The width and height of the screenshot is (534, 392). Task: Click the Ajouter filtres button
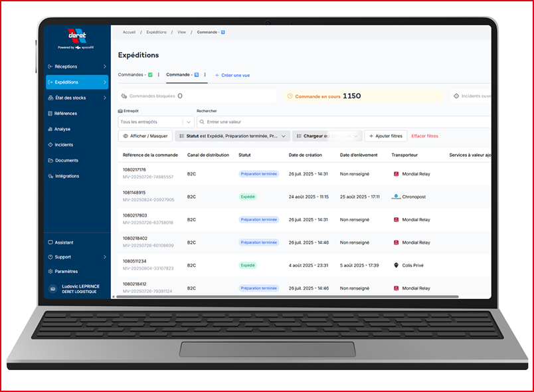pyautogui.click(x=385, y=136)
